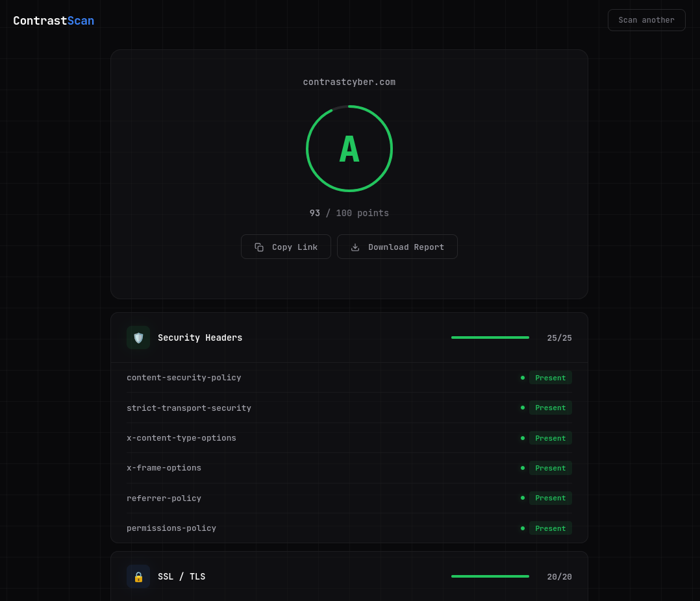
Task: Click green status dot for strict-transport-security
Action: point(523,408)
